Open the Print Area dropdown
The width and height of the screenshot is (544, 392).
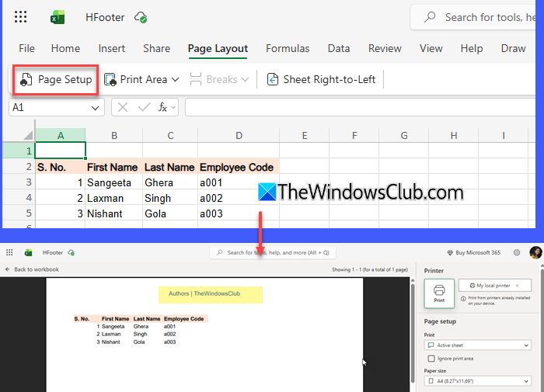pyautogui.click(x=141, y=80)
